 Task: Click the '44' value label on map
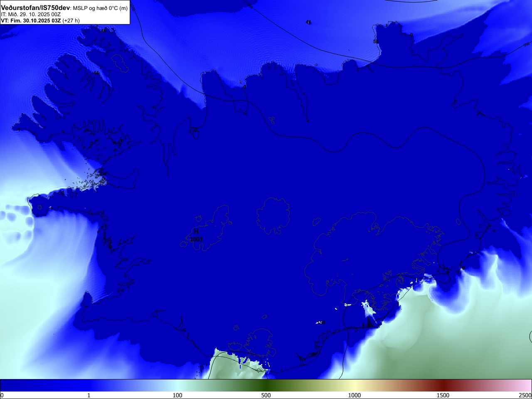(x=96, y=73)
